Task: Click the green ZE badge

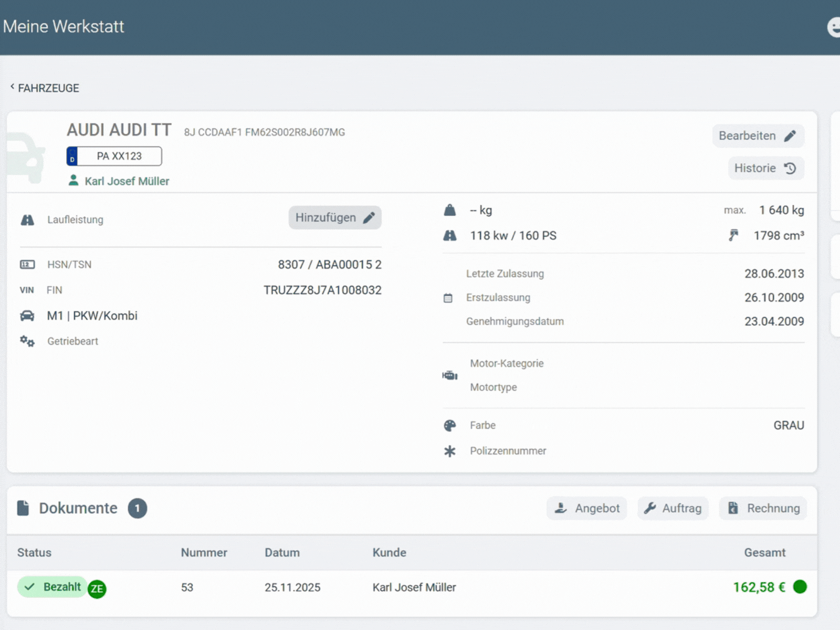Action: tap(97, 589)
